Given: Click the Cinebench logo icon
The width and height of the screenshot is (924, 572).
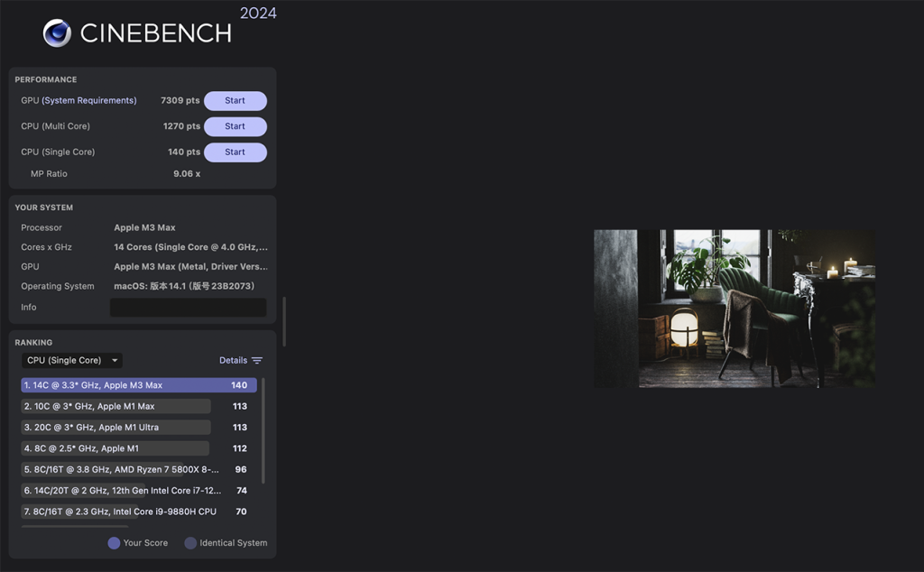Looking at the screenshot, I should coord(57,33).
